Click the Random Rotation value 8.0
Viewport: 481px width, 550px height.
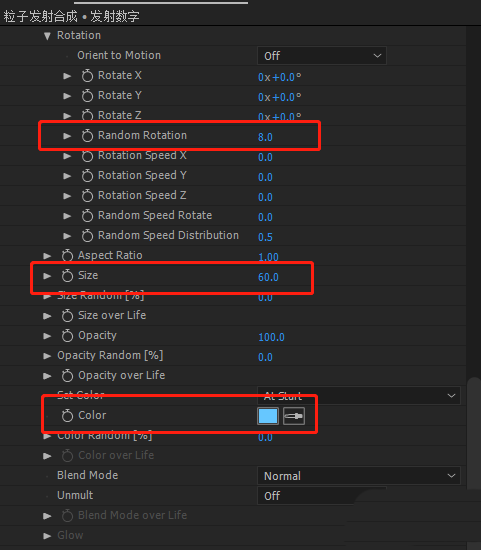click(x=265, y=137)
